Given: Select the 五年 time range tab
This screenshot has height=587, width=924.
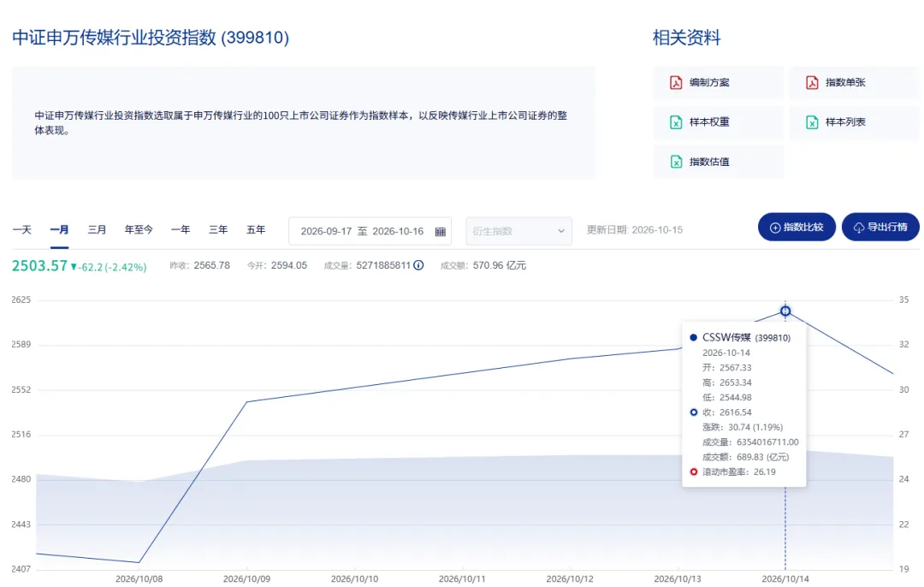Looking at the screenshot, I should pyautogui.click(x=256, y=230).
